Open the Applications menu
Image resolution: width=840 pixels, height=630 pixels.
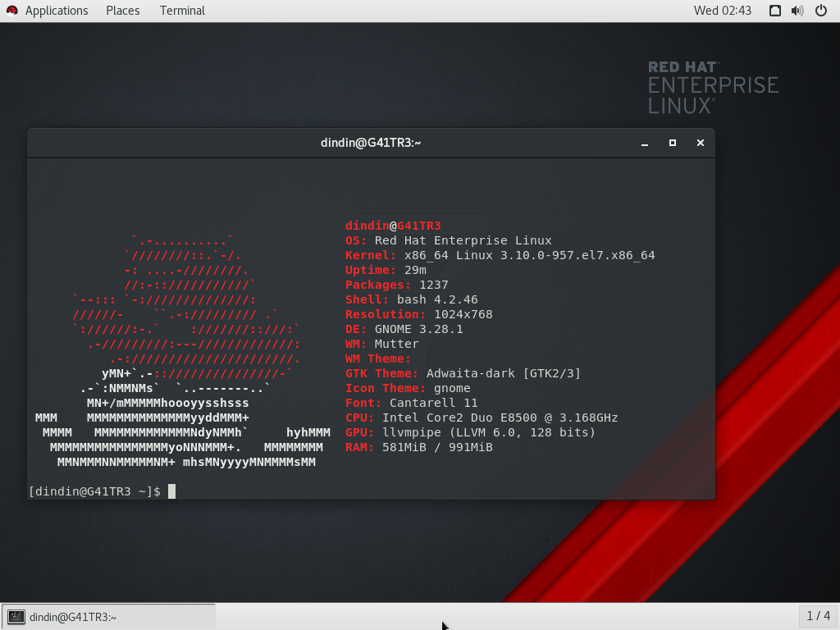[x=57, y=11]
